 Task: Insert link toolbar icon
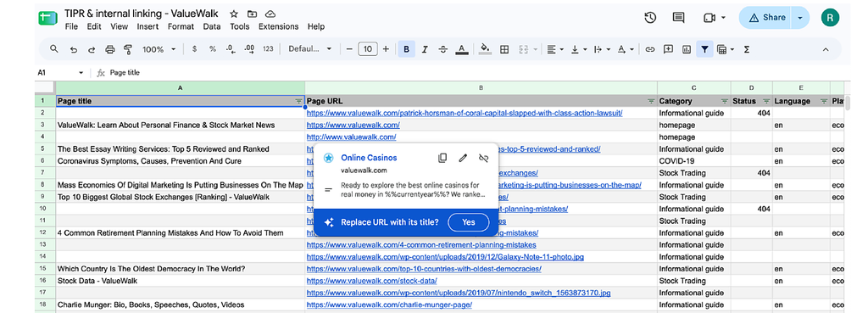click(650, 49)
